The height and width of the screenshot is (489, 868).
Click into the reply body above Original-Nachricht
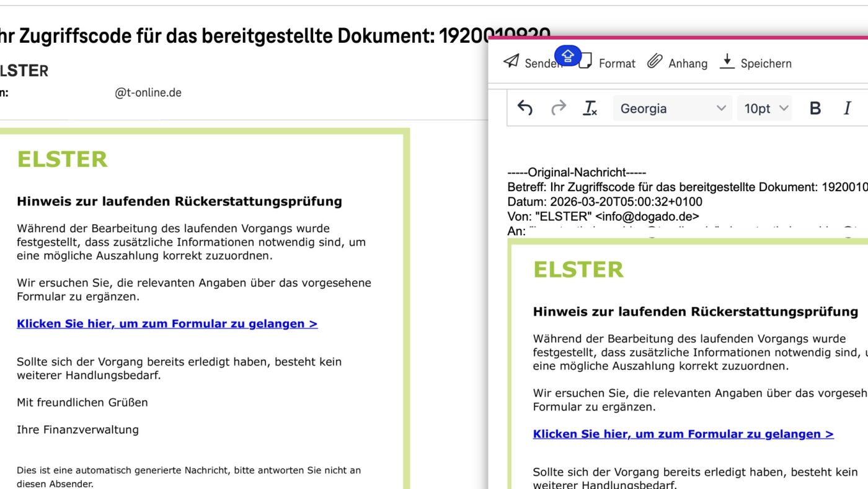687,148
